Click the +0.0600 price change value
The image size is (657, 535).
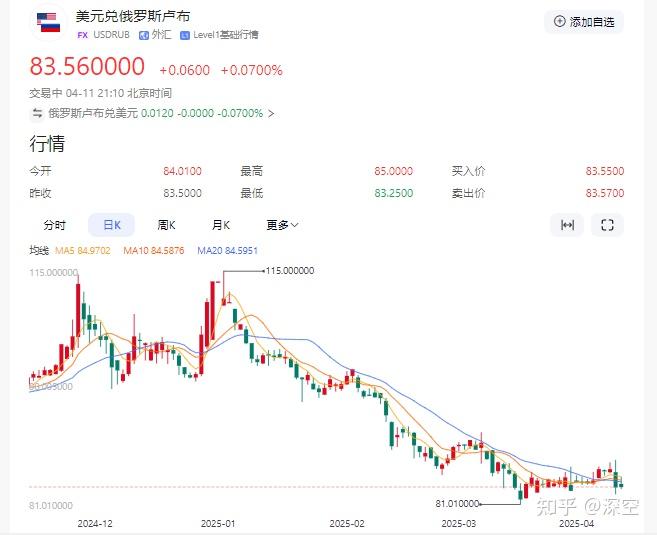coord(185,70)
